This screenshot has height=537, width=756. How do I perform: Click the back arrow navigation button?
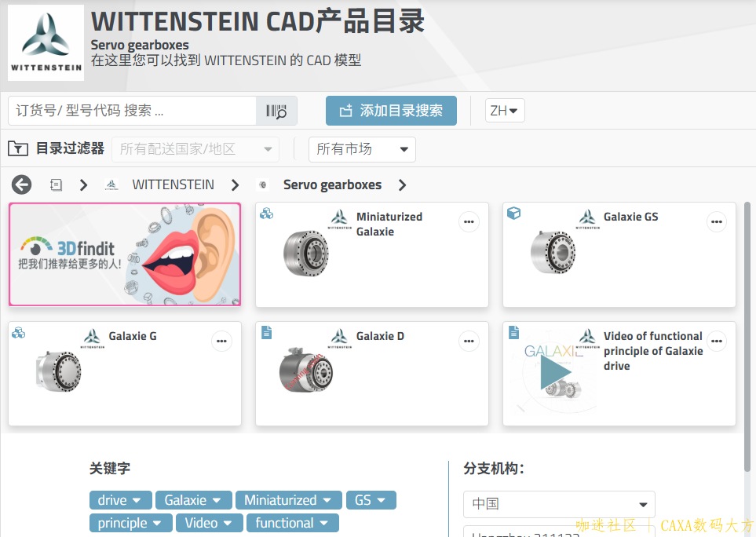click(x=22, y=184)
